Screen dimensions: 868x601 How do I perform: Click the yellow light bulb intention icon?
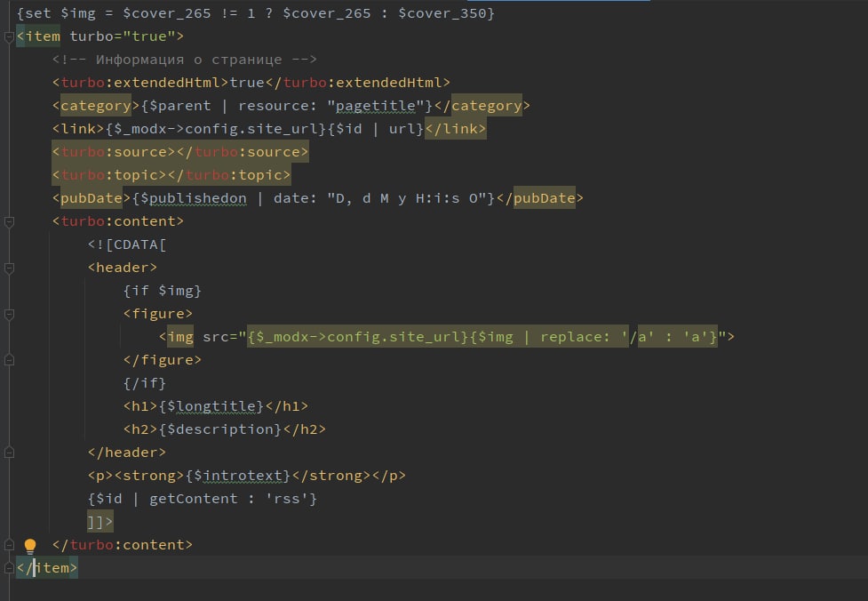30,546
